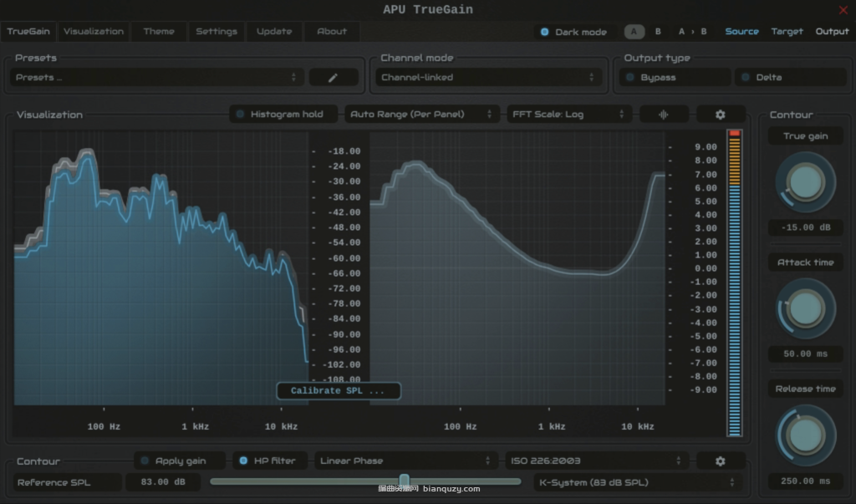Open the Settings menu tab
Viewport: 856px width, 504px height.
pyautogui.click(x=217, y=31)
